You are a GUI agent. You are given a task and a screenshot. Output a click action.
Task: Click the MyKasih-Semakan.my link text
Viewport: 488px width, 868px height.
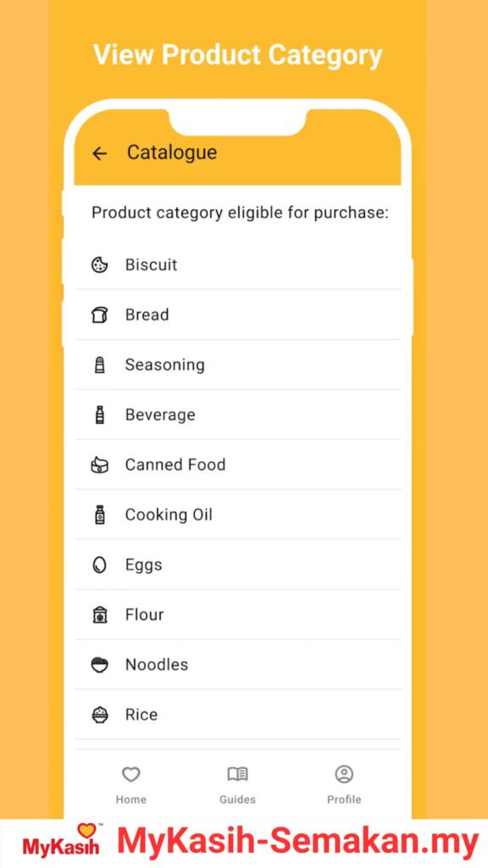tap(297, 842)
